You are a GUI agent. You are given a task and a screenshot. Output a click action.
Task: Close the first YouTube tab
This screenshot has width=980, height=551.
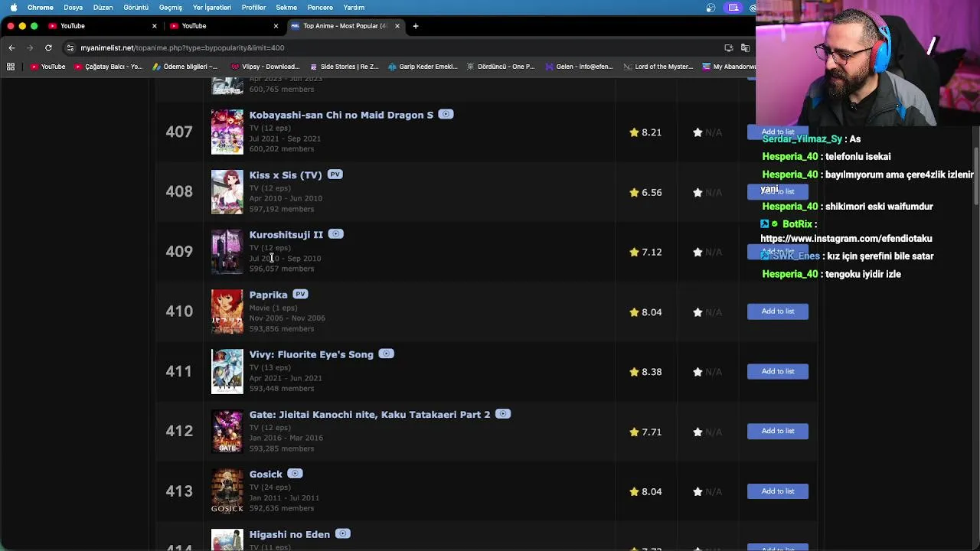[x=154, y=26]
